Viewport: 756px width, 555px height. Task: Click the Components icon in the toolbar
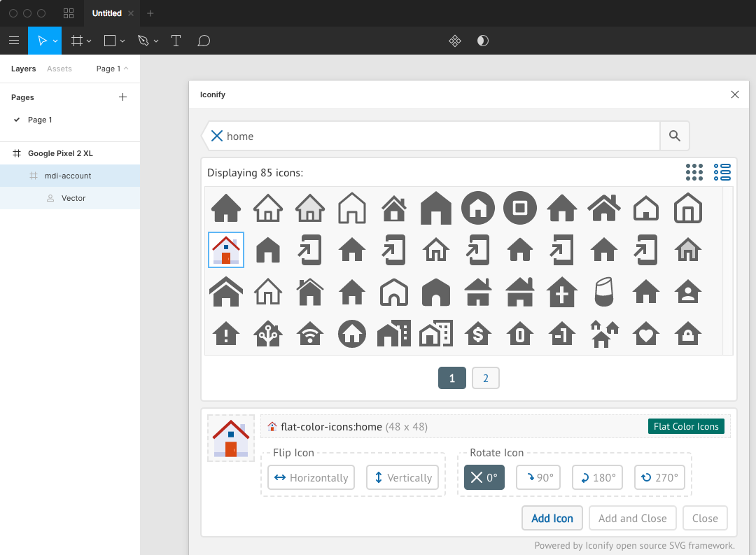(x=455, y=41)
